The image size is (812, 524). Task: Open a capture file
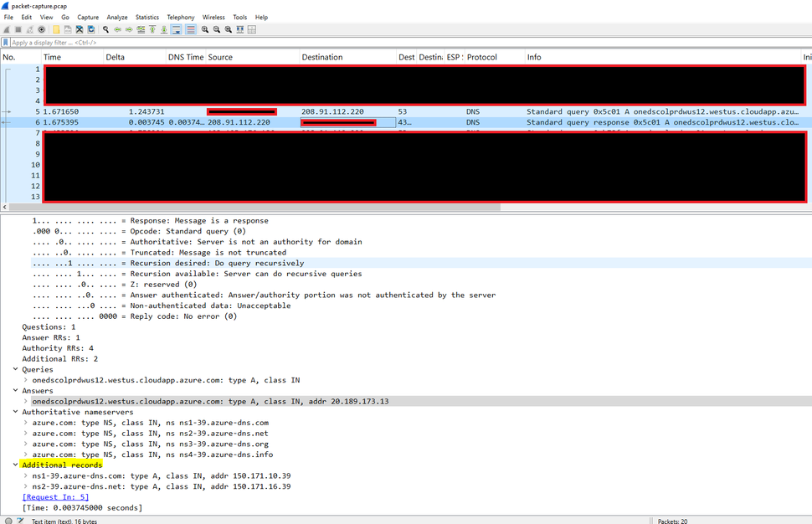tap(56, 29)
